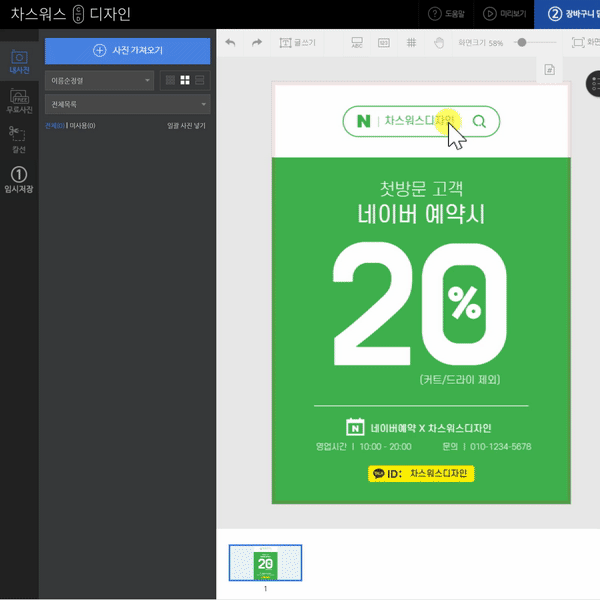The image size is (600, 600).
Task: Click 임시저장 temporary save in the sidebar
Action: [19, 179]
